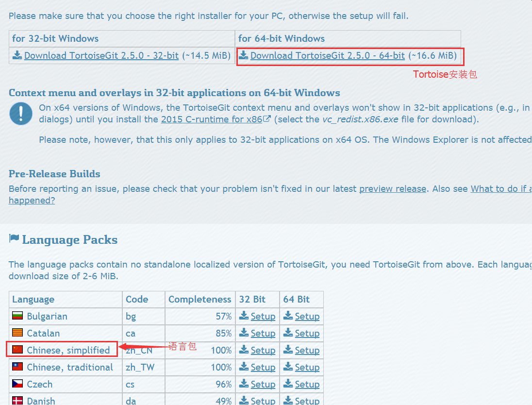The width and height of the screenshot is (532, 405).
Task: Download Catalan 64 Bit Setup
Action: click(x=307, y=333)
